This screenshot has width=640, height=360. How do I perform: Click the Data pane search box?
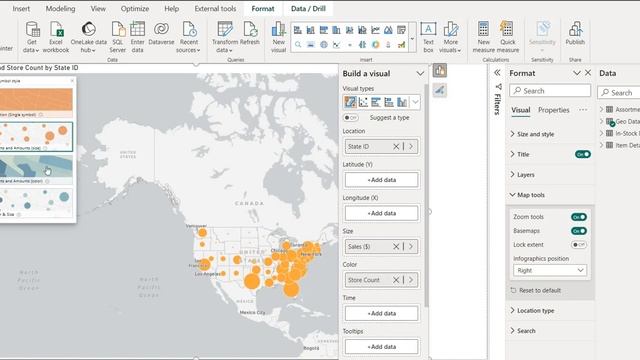click(x=619, y=93)
